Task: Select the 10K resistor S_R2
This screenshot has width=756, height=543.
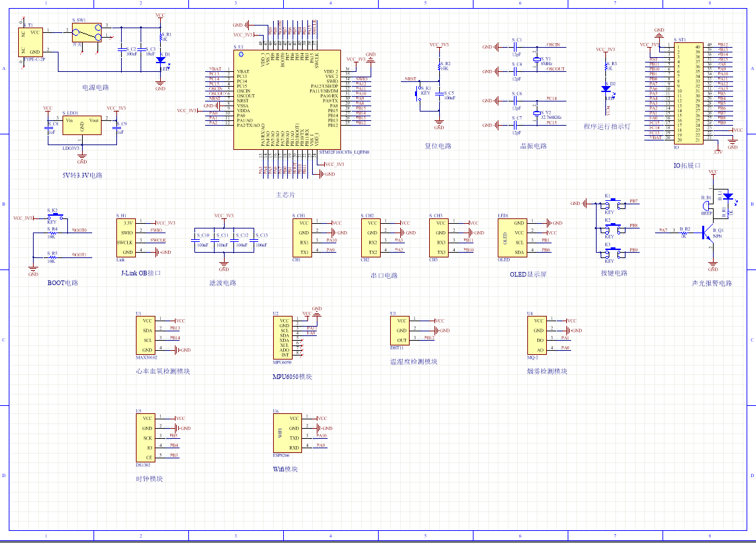Action: pos(439,67)
